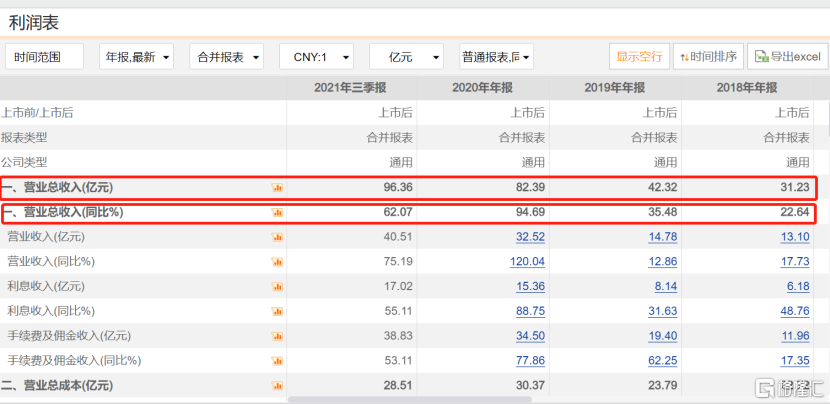Open 2020年 营业收入 value link 32.52
Viewport: 830px width, 405px height.
coord(530,237)
